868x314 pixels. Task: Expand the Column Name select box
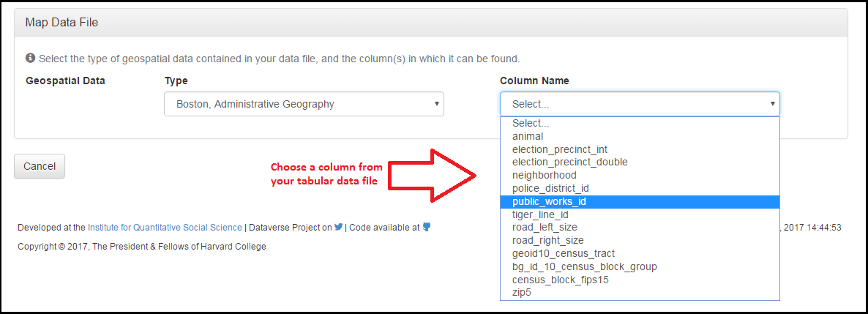pos(640,104)
